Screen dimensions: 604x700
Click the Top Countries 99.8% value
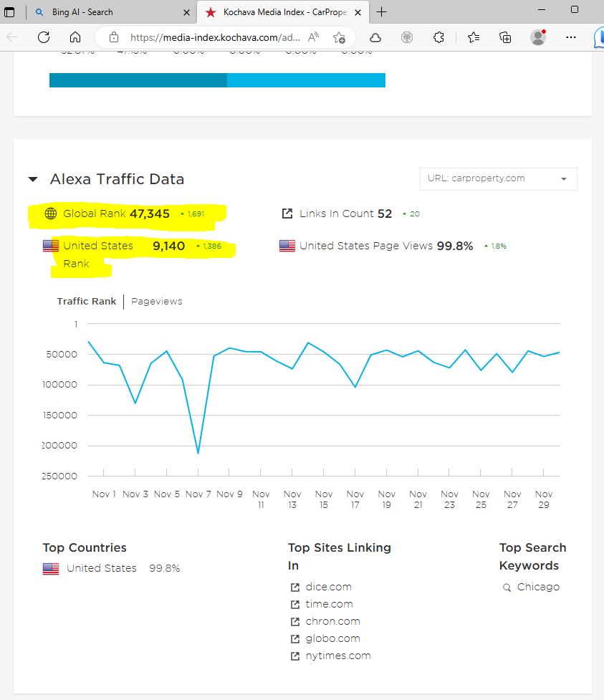pos(164,568)
